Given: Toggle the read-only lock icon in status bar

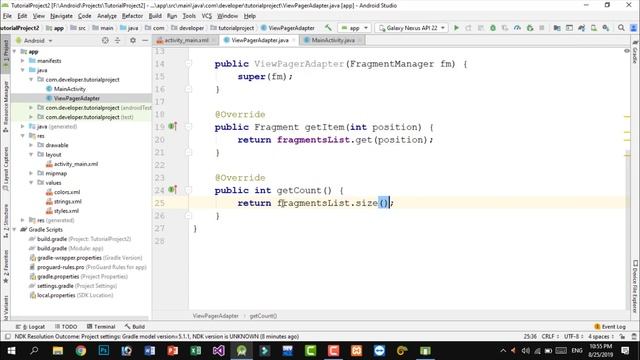Looking at the screenshot, I should point(622,336).
